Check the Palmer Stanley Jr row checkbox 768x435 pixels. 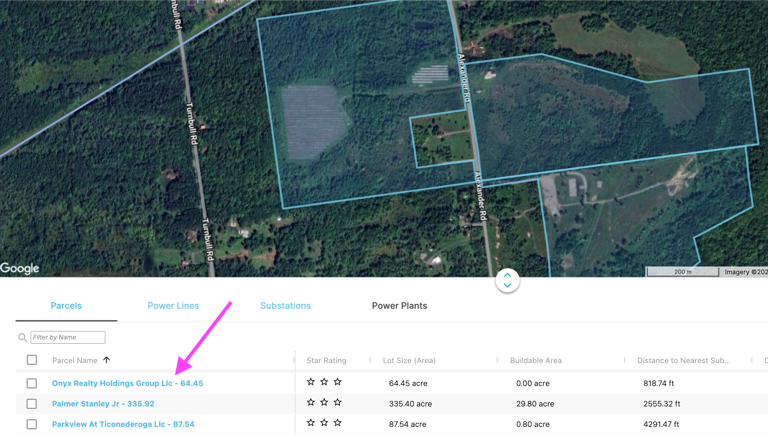click(32, 404)
